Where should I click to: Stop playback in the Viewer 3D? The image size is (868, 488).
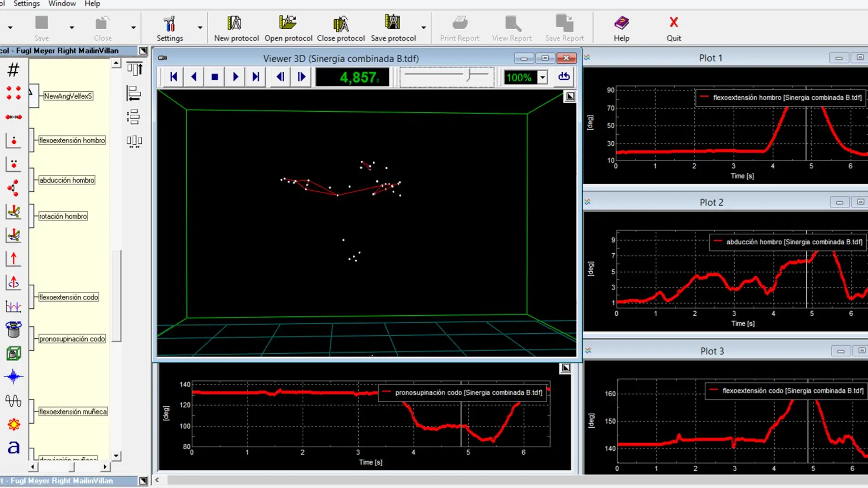pyautogui.click(x=215, y=77)
